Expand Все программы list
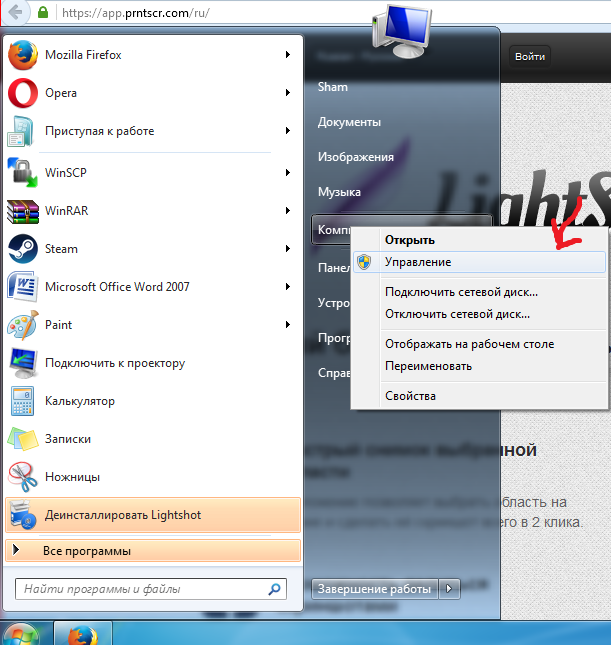611x645 pixels. tap(86, 551)
